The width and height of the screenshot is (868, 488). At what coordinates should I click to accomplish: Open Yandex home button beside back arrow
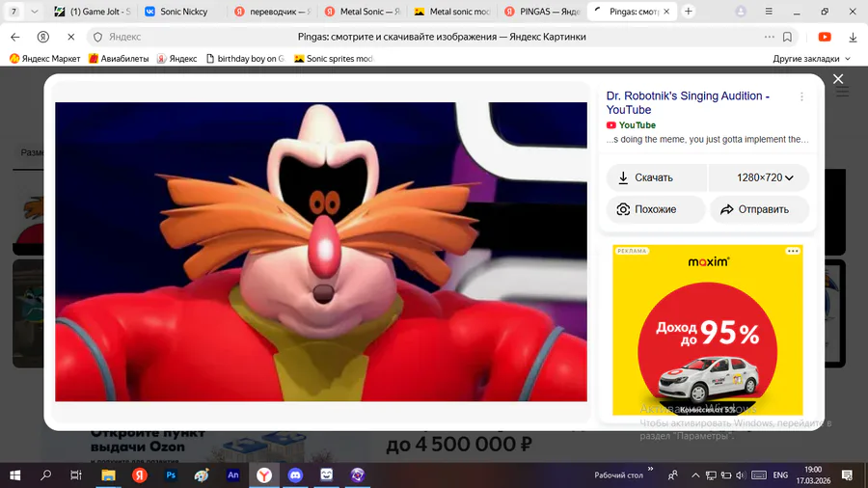(42, 37)
